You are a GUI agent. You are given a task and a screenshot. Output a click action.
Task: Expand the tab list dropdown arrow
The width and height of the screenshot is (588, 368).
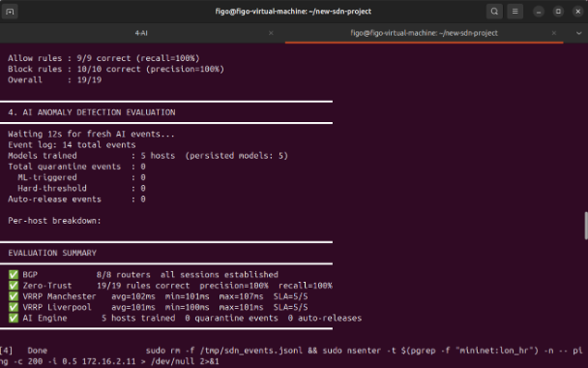[578, 33]
